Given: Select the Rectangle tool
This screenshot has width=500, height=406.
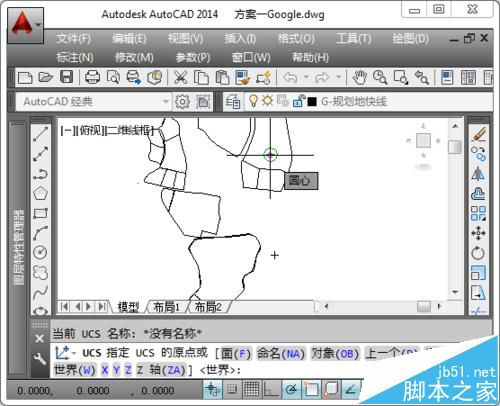Looking at the screenshot, I should (41, 213).
